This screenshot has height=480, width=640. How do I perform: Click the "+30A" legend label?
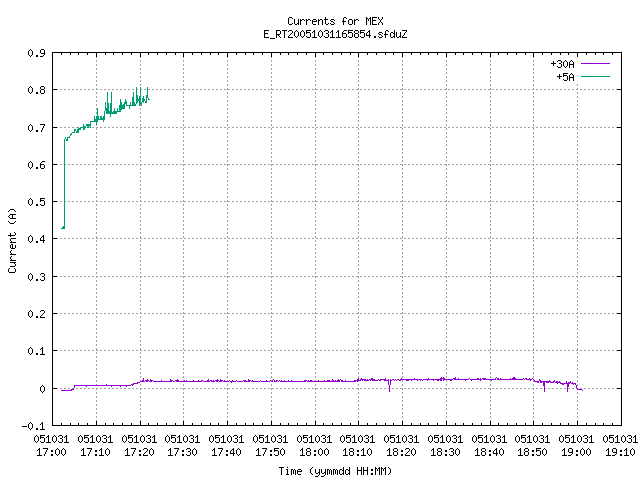(562, 64)
